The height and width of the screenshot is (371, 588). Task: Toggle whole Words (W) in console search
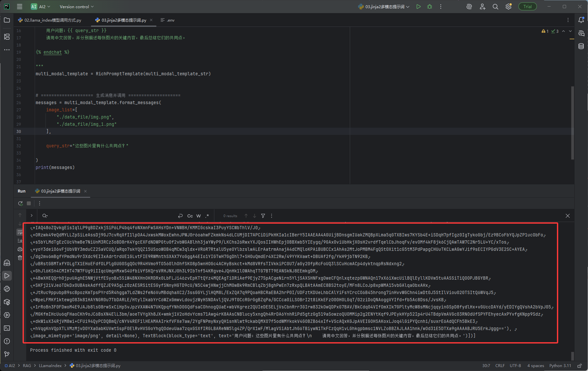click(x=199, y=216)
